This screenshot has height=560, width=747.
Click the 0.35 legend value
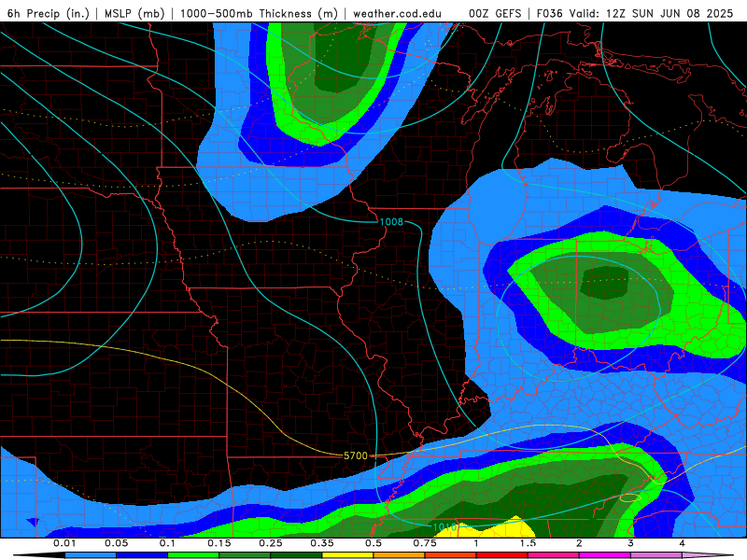coord(322,543)
